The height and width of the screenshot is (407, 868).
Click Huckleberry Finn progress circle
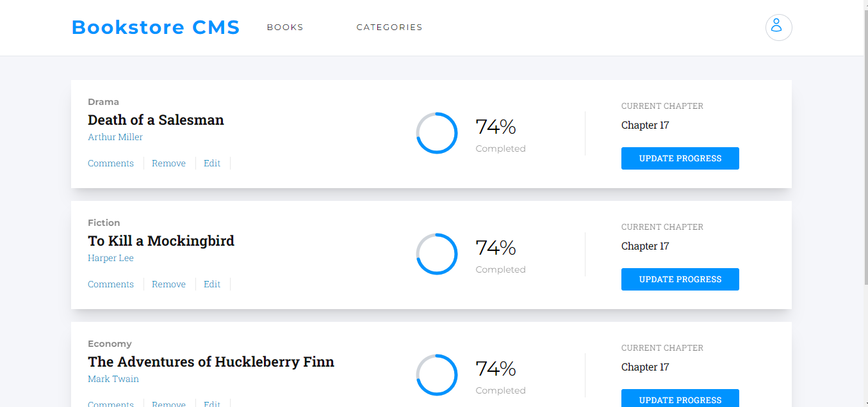437,375
